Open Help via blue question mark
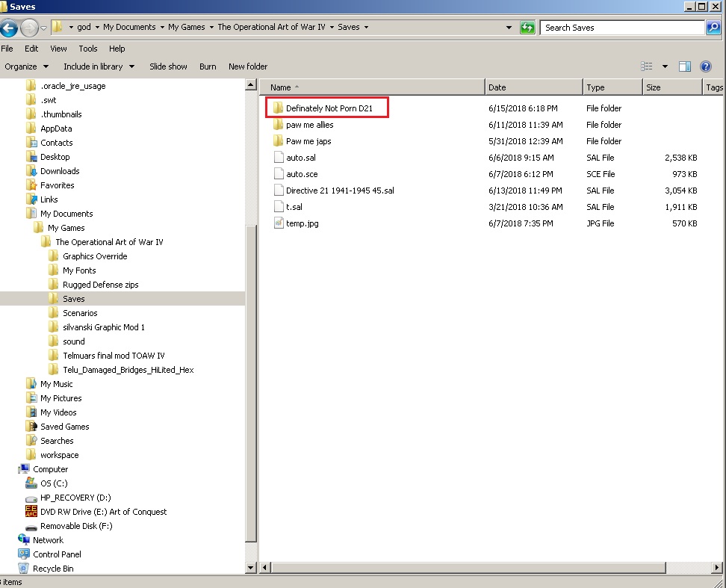726x588 pixels. click(706, 66)
